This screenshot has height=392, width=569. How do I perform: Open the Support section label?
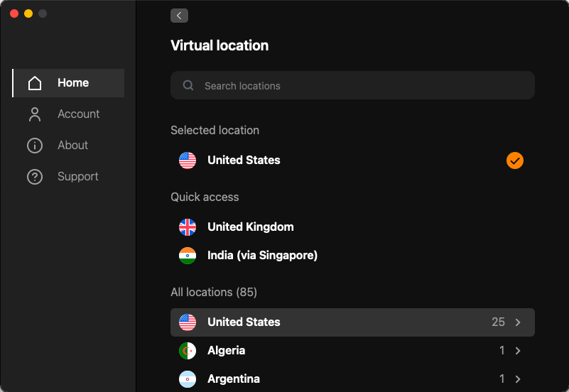77,177
